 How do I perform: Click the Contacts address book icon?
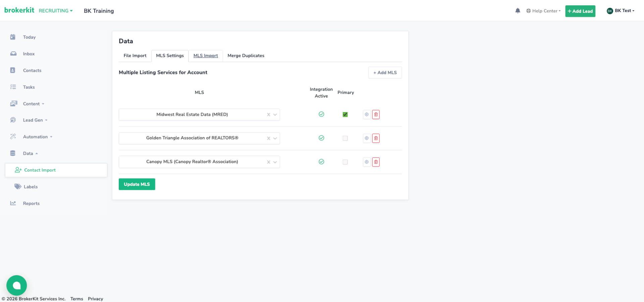13,70
